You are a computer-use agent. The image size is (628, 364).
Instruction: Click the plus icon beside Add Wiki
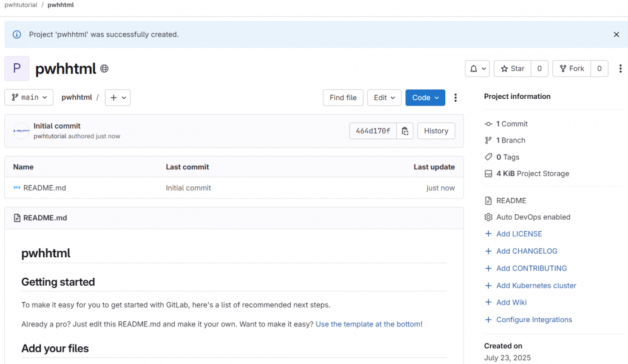pos(488,302)
